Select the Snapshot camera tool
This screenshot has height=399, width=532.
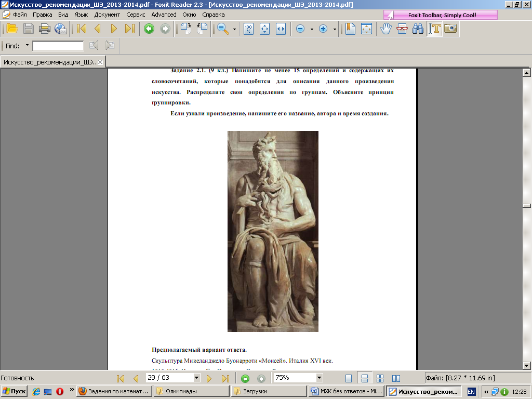(450, 29)
